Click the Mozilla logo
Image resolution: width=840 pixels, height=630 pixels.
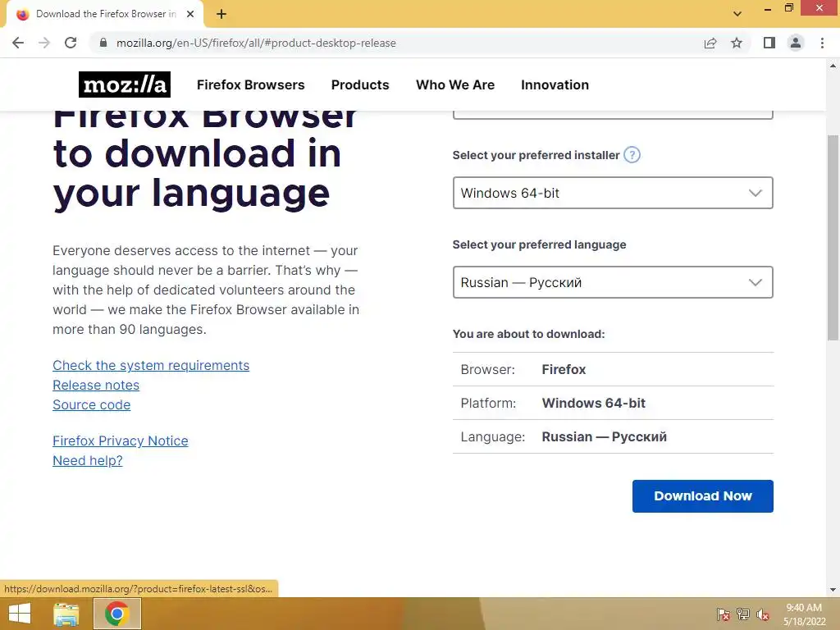125,84
